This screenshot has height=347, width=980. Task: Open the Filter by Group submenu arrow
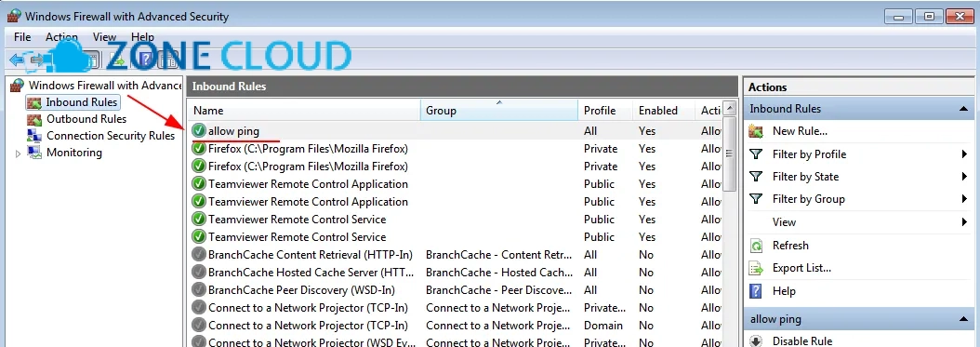pyautogui.click(x=964, y=199)
